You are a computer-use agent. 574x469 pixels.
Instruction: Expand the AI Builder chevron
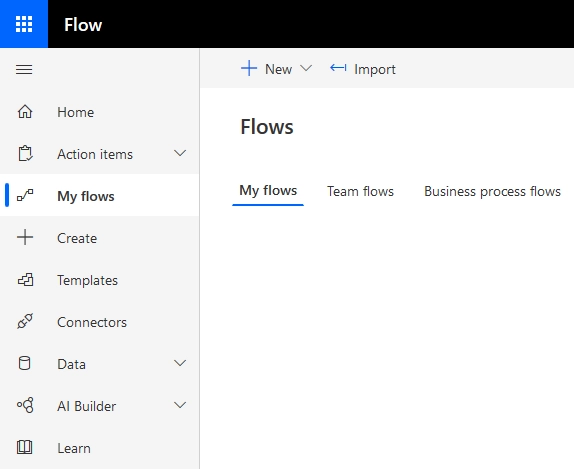pos(180,405)
